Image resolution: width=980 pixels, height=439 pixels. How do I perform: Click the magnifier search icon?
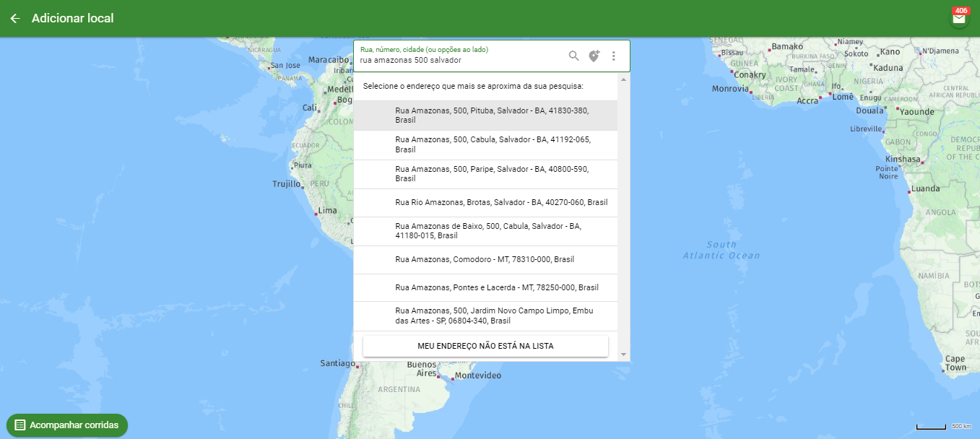574,56
